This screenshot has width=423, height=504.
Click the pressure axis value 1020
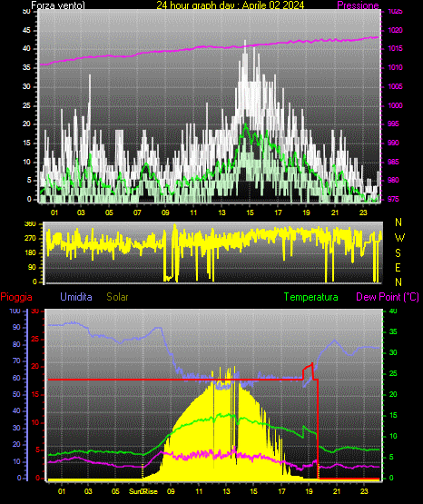coord(395,30)
